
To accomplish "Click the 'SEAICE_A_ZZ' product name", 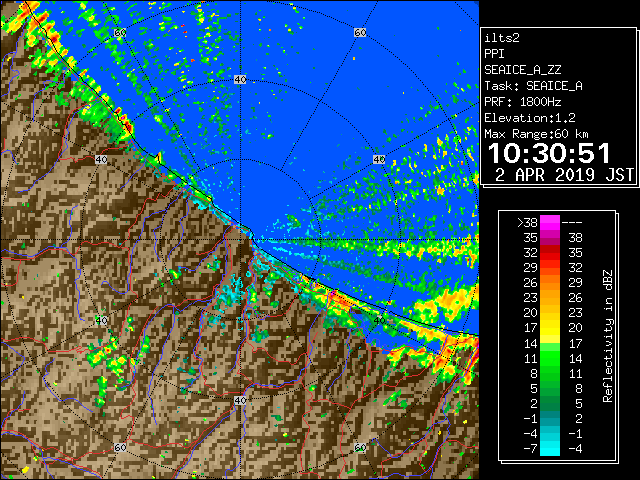I will 523,70.
